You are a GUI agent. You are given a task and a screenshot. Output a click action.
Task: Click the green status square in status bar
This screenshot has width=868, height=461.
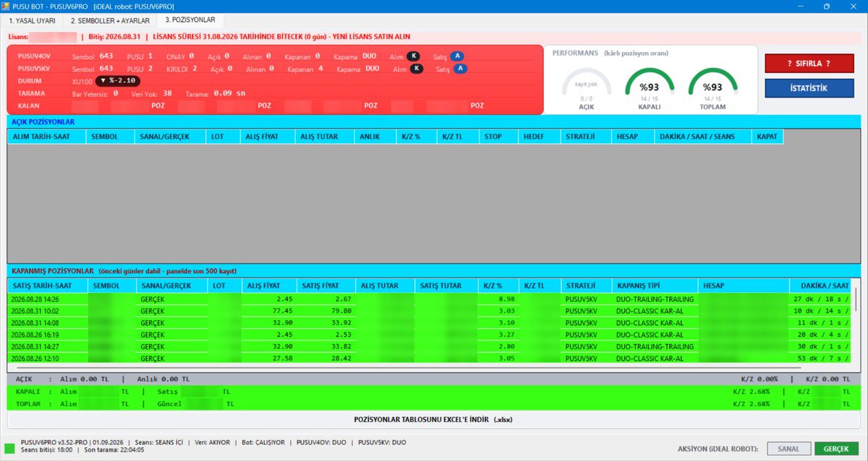9,449
